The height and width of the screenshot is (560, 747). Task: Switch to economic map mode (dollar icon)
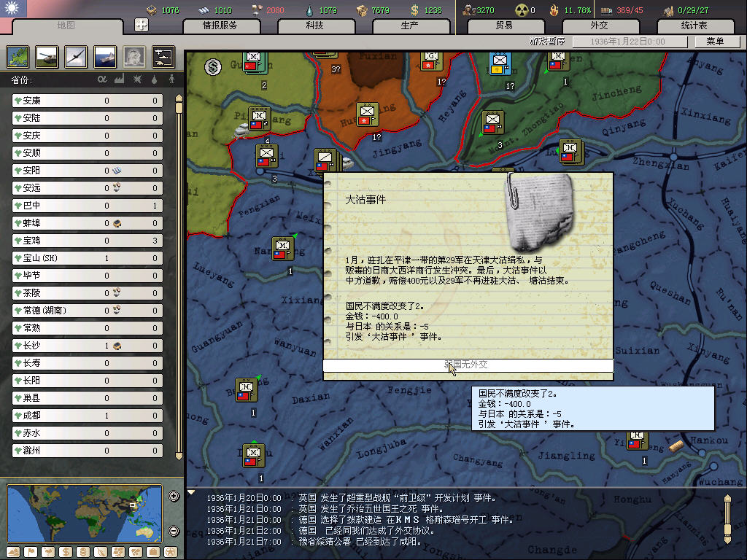point(66,552)
